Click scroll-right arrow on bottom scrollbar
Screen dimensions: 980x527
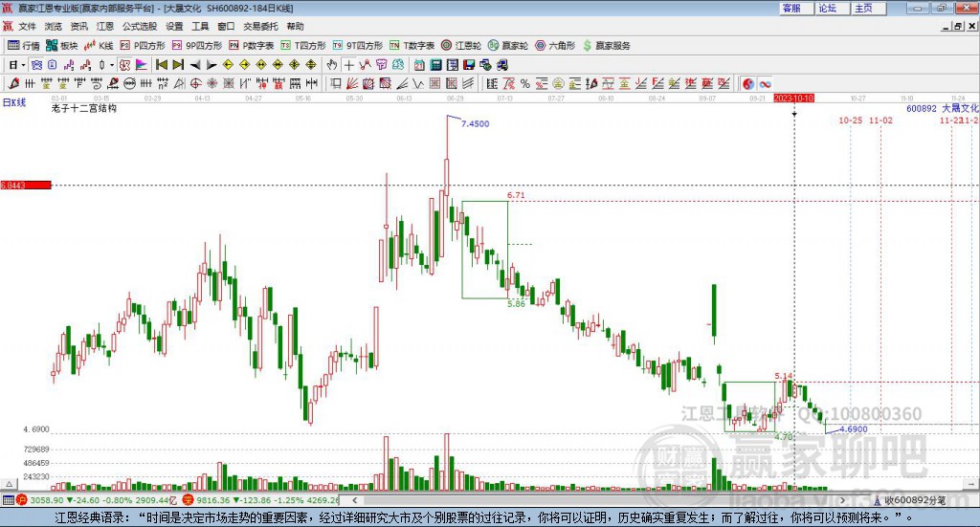tap(842, 500)
